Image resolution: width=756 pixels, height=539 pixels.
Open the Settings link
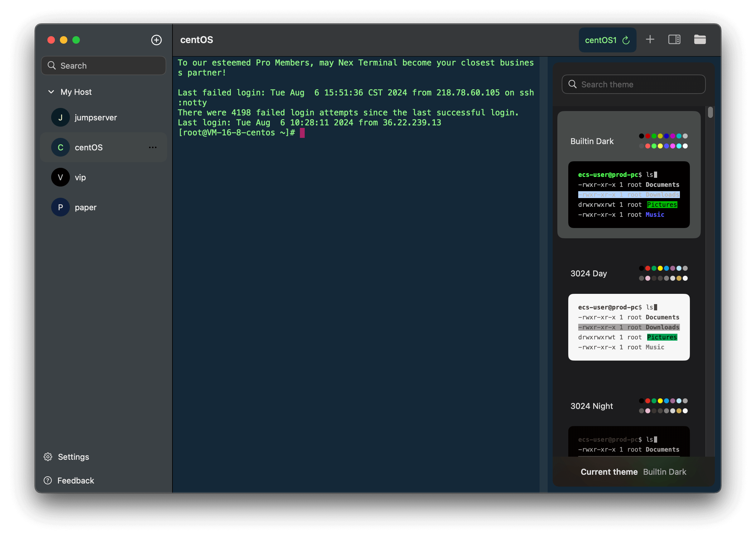coord(73,457)
